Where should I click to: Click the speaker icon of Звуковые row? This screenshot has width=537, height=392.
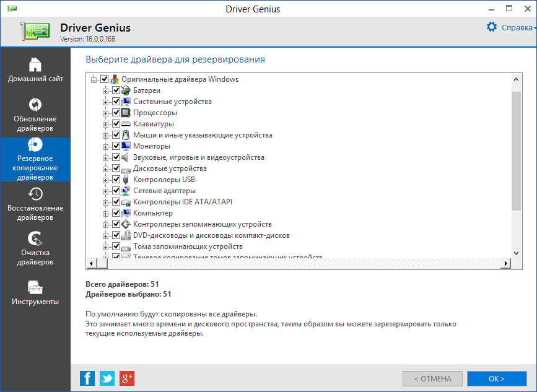pyautogui.click(x=125, y=157)
